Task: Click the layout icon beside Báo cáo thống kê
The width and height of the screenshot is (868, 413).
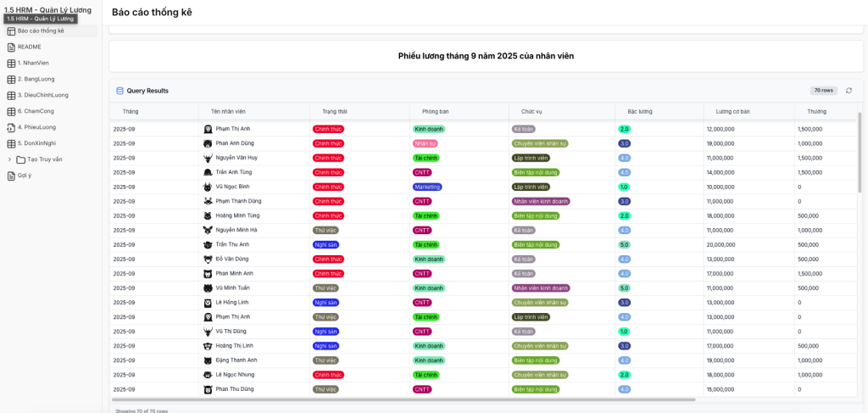Action: (11, 31)
